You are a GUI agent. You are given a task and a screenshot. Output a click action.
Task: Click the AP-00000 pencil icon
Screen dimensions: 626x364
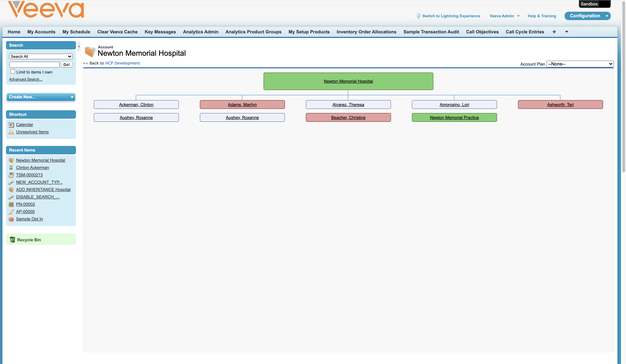11,212
